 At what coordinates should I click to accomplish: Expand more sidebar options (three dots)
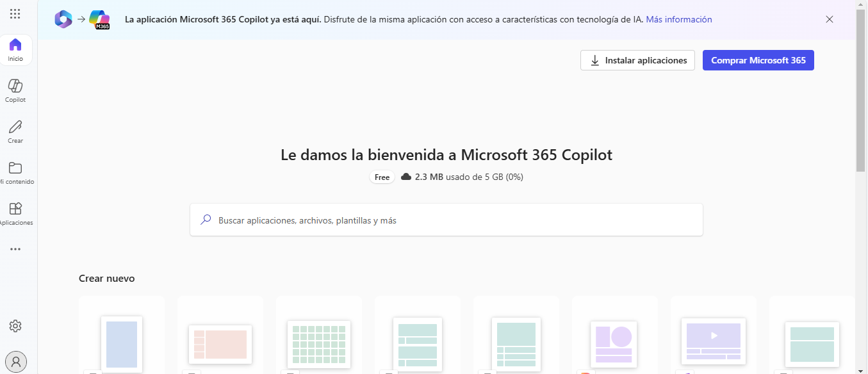pyautogui.click(x=15, y=249)
